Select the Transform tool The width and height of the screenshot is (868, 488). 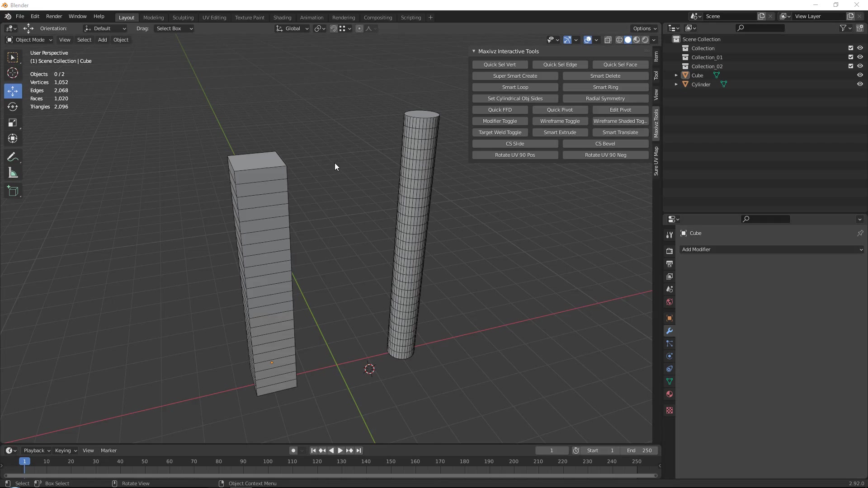(x=13, y=139)
